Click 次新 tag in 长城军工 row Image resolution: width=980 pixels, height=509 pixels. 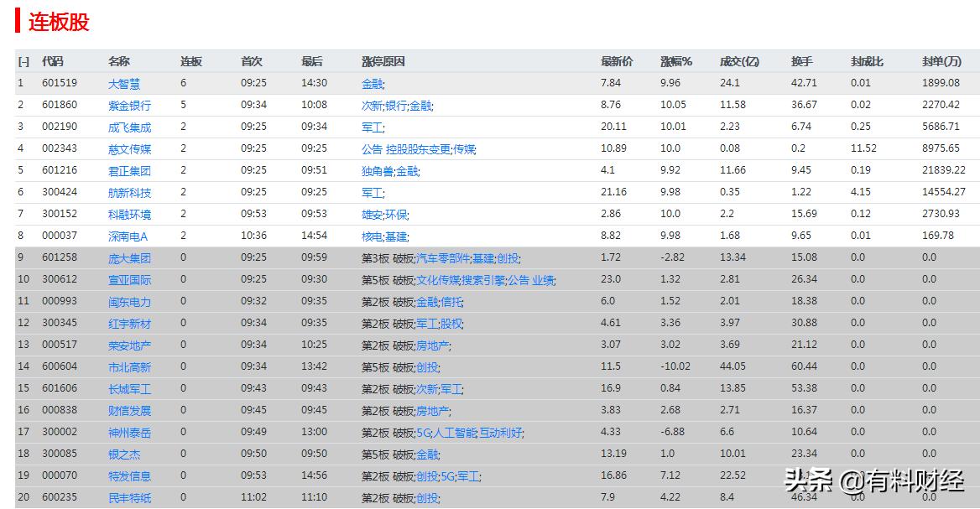[x=428, y=389]
